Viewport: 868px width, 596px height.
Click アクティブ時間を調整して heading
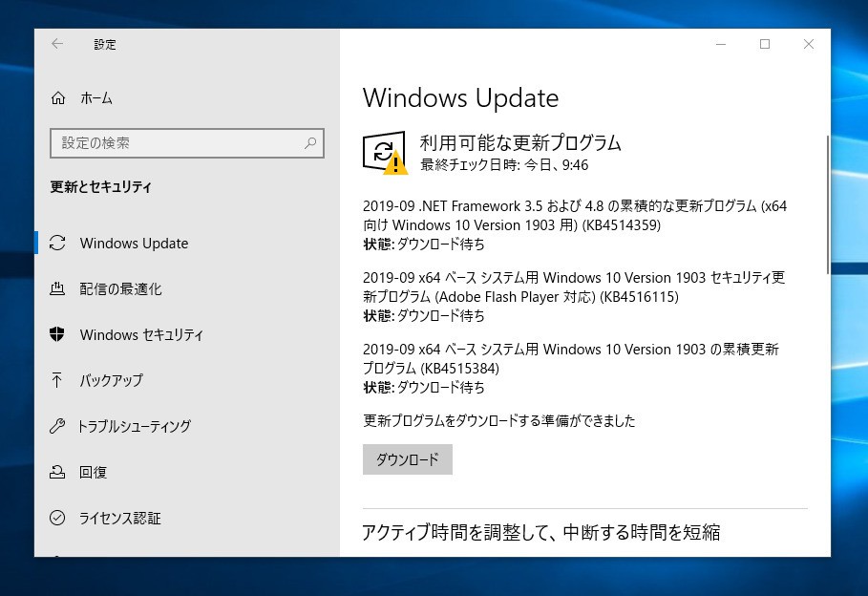(540, 532)
